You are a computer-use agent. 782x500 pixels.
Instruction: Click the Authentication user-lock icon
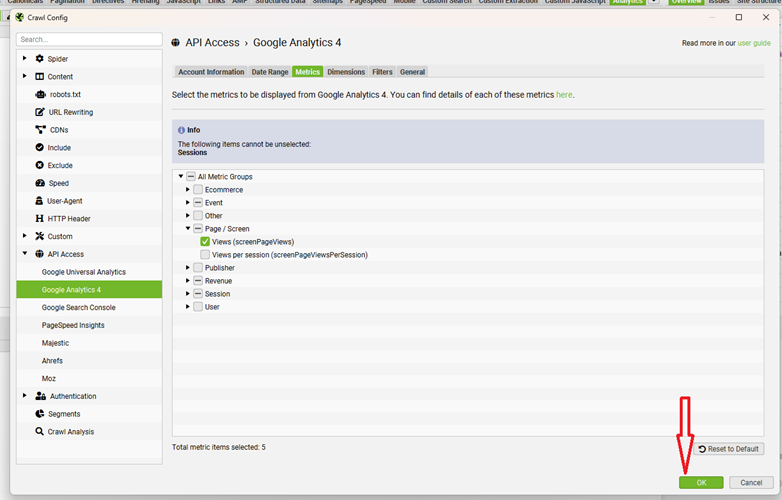[40, 396]
